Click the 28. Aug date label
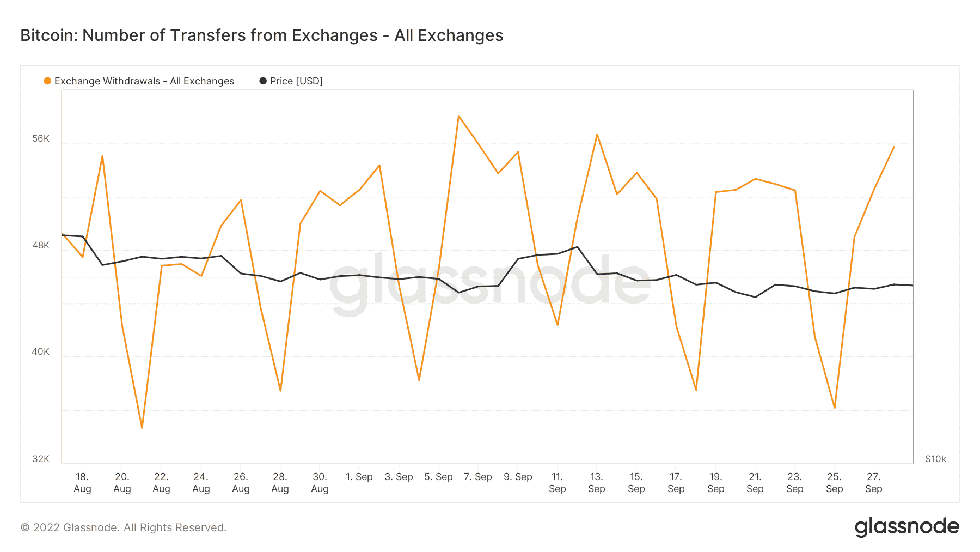The width and height of the screenshot is (980, 552). pyautogui.click(x=280, y=483)
